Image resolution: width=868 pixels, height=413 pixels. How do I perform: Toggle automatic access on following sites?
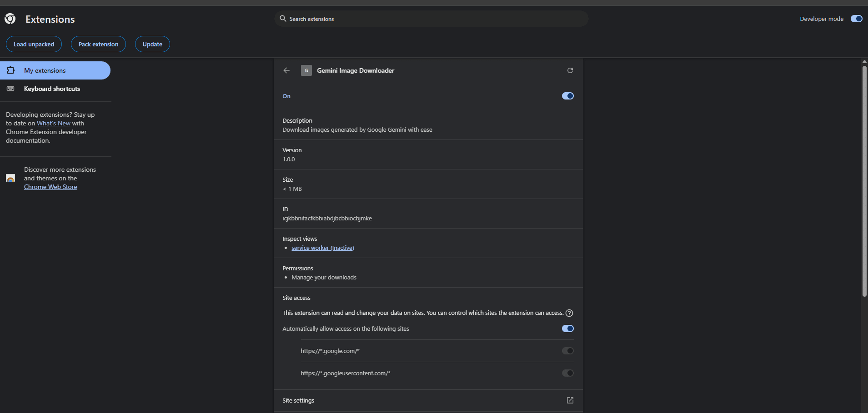coord(568,328)
